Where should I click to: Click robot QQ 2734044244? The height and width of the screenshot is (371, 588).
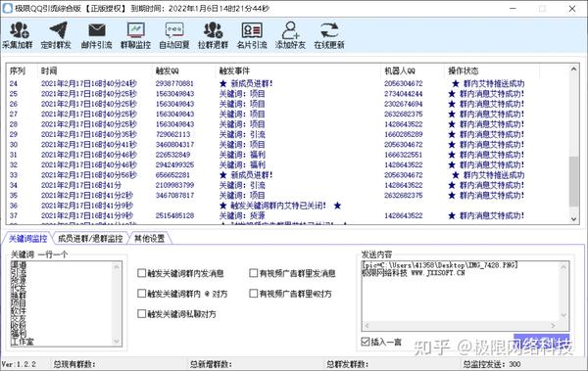tap(403, 93)
